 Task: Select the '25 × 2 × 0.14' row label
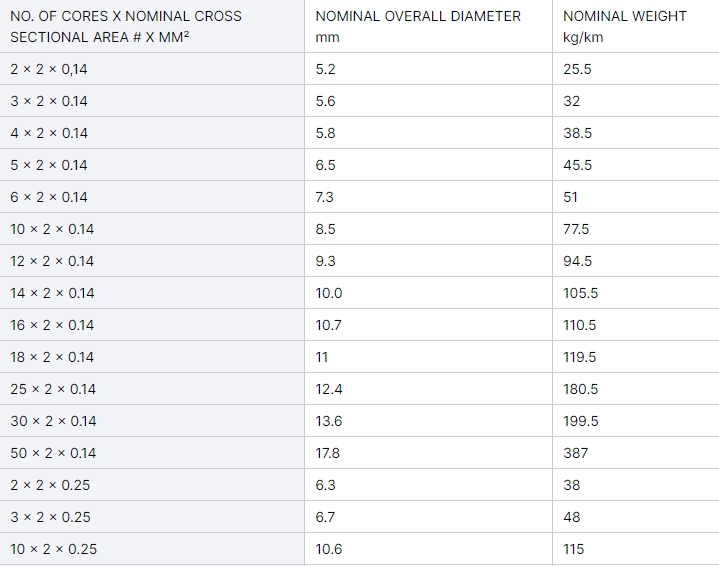[x=53, y=389]
